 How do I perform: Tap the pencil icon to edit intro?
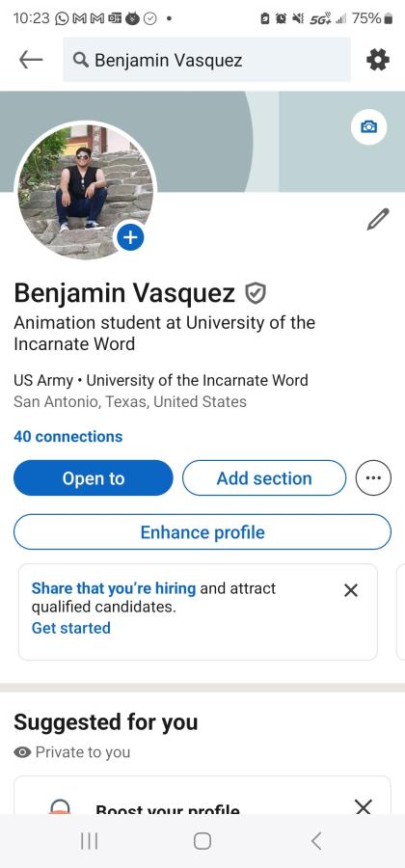coord(378,219)
